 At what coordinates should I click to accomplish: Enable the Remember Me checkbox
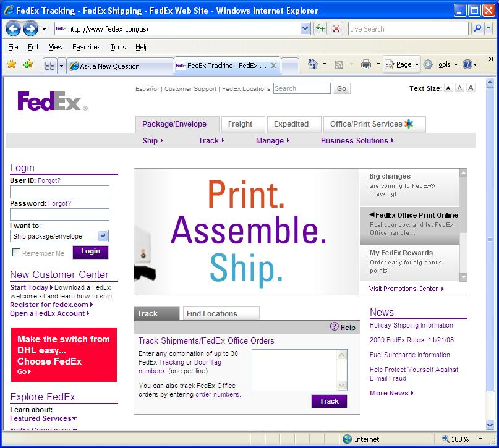[15, 252]
